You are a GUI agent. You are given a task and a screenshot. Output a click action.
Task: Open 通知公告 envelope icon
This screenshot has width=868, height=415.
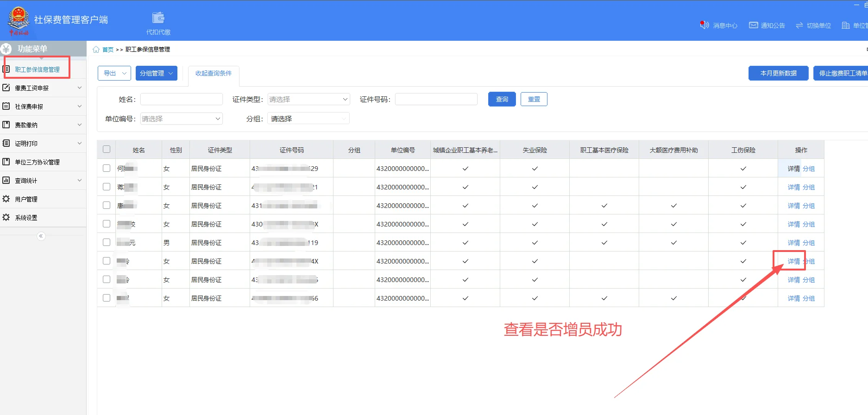tap(754, 25)
